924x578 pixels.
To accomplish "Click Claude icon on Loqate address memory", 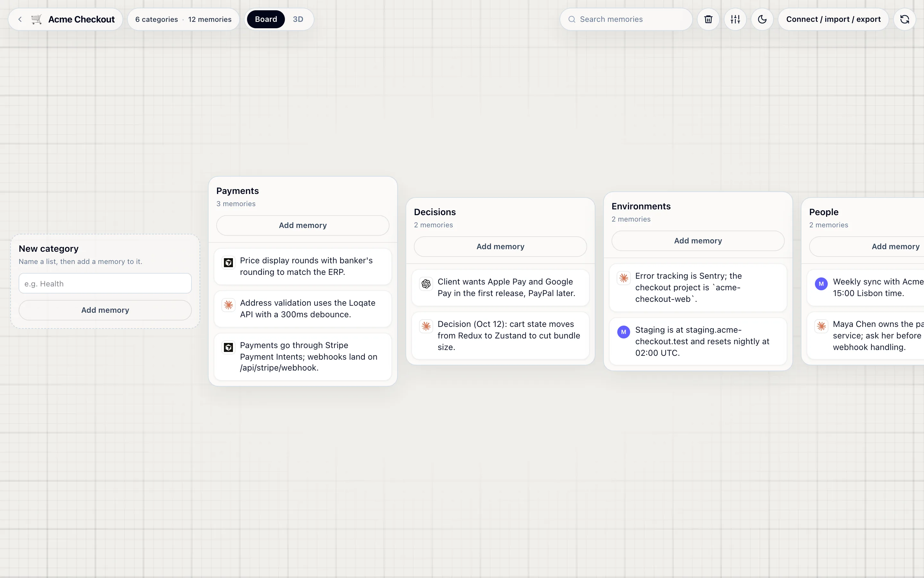I will 228,305.
